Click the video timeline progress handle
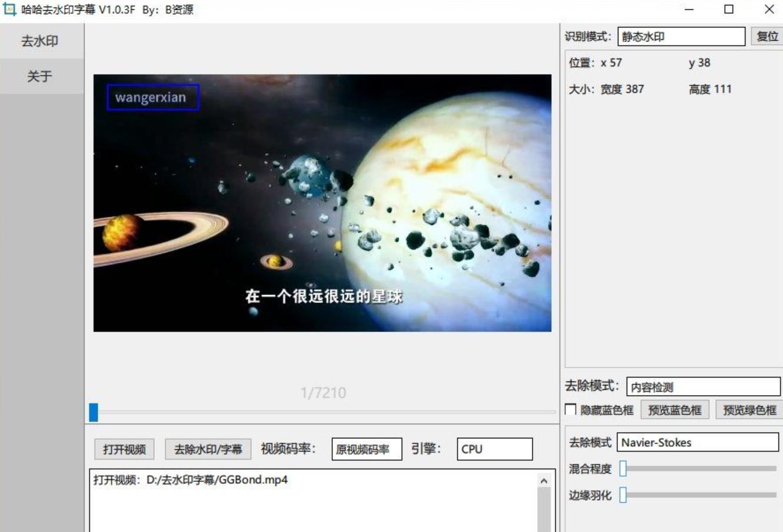Screen dimensions: 783x532 [94, 412]
